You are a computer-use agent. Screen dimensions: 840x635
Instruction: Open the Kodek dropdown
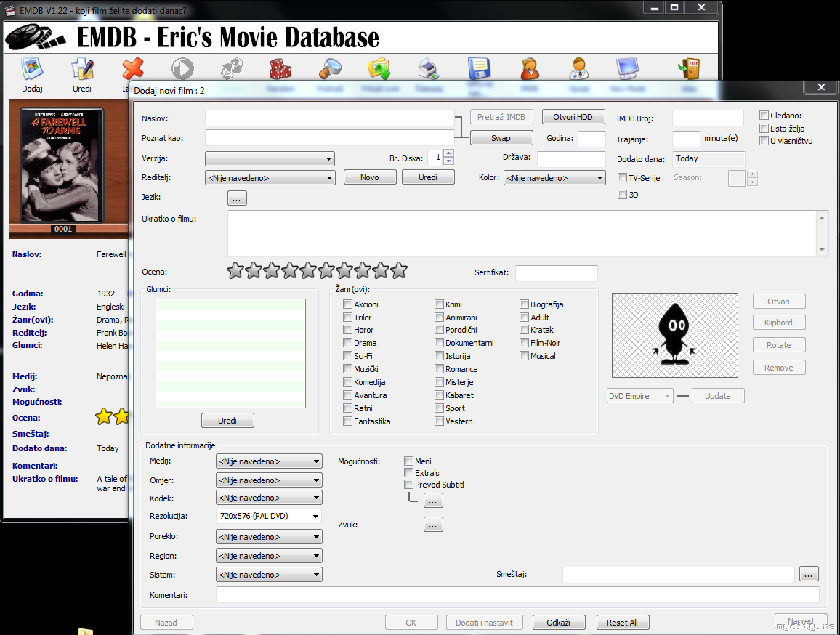[269, 498]
